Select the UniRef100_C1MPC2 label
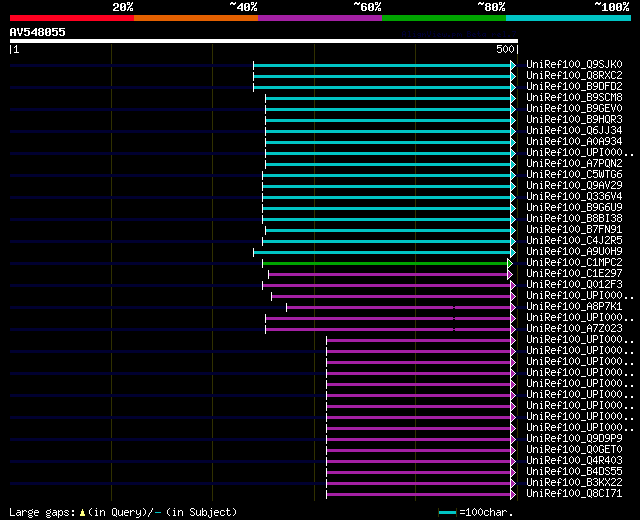640x520 pixels. (x=574, y=263)
